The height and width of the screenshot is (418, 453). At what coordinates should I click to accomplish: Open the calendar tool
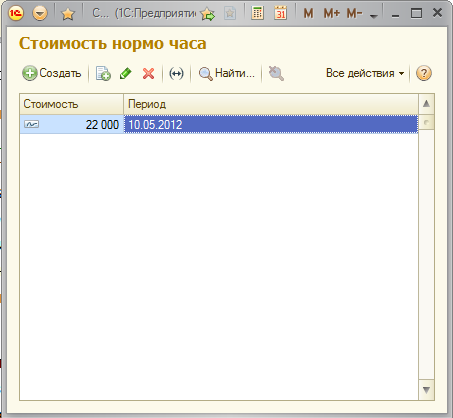point(280,13)
